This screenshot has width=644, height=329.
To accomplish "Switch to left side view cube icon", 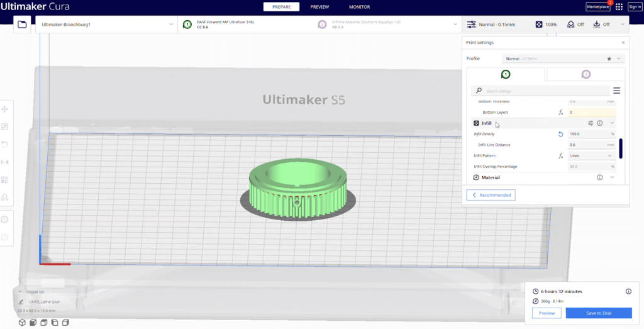I will 55,323.
